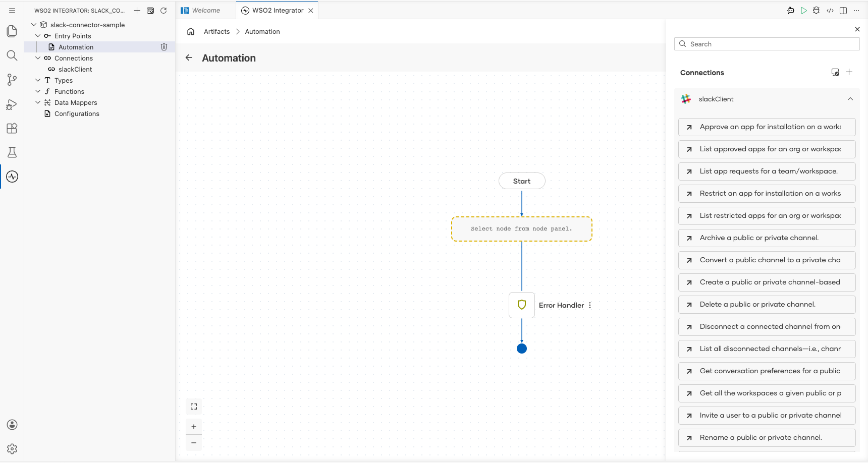Choose Rename a public or private channel
The image size is (868, 463).
pyautogui.click(x=767, y=438)
